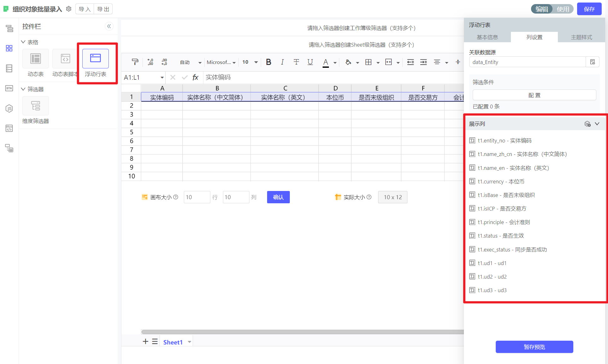Insert 浮动行表 floating row table control
Viewport: 608px width, 364px height.
pos(95,59)
